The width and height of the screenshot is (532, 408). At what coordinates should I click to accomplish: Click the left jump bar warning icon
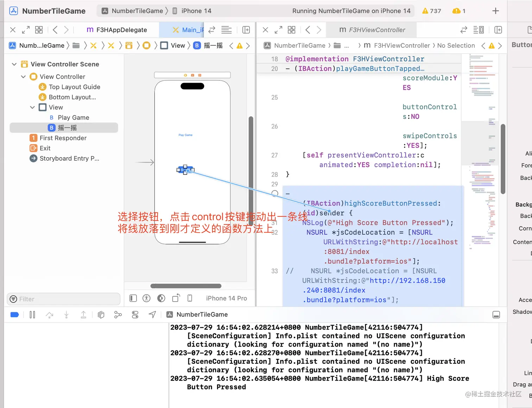(x=240, y=46)
